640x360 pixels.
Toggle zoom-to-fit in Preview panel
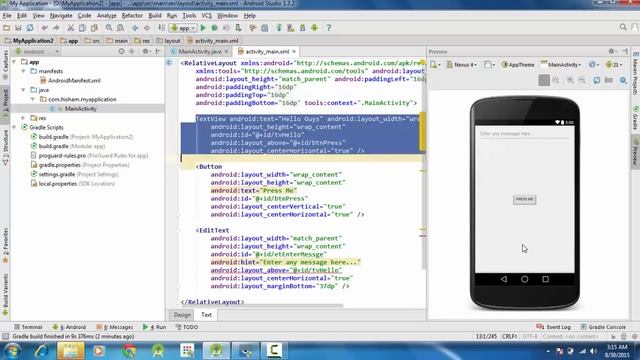[544, 80]
